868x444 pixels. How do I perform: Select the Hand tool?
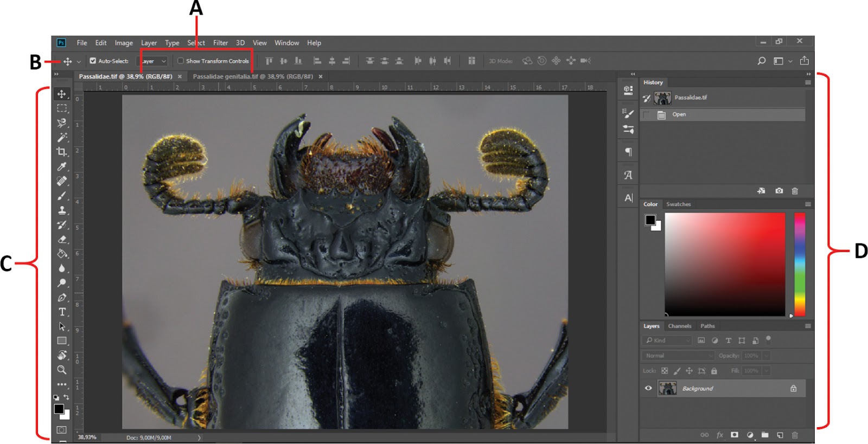[62, 356]
